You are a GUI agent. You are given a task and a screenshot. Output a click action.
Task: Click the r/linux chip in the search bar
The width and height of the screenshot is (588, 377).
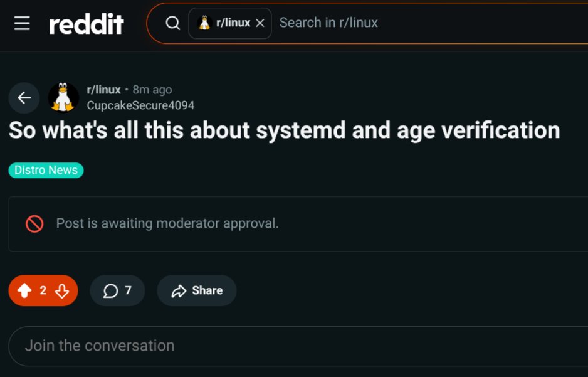(x=224, y=23)
